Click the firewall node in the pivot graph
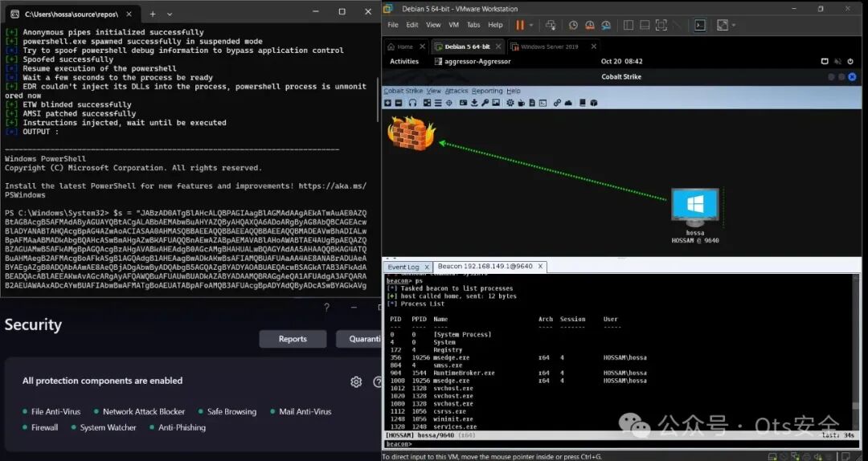The width and height of the screenshot is (868, 461). tap(411, 133)
